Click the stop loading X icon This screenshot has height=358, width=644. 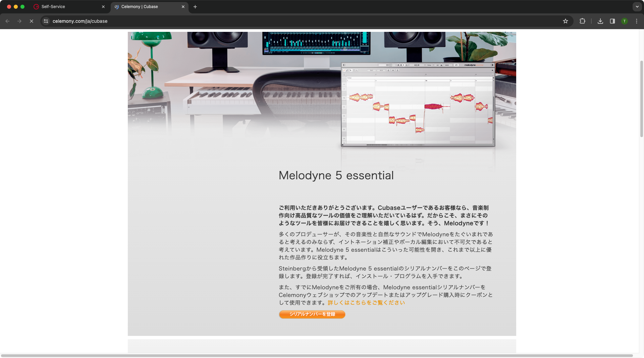pos(32,21)
